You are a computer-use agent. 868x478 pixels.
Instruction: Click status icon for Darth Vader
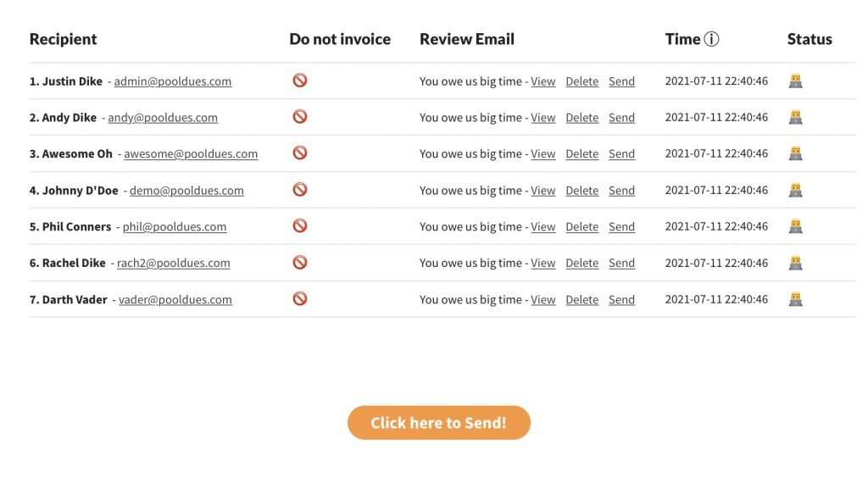(x=795, y=299)
